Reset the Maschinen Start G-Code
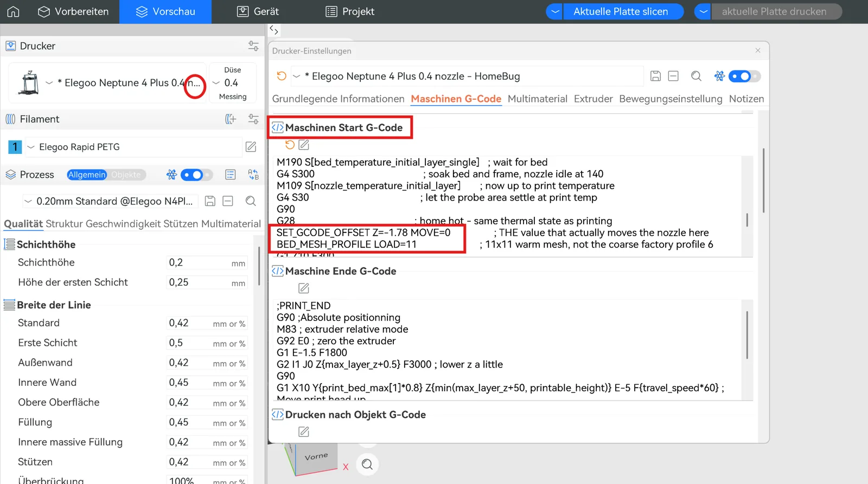 (x=290, y=145)
